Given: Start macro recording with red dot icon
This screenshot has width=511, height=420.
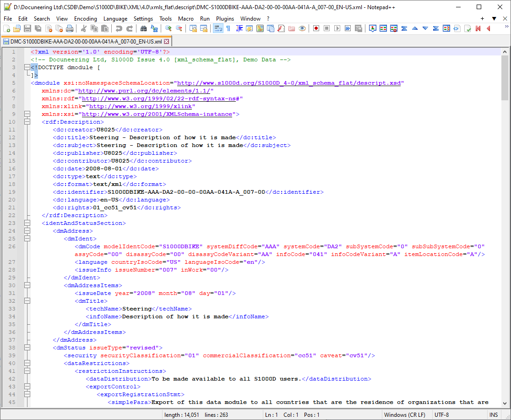Looking at the screenshot, I should pyautogui.click(x=316, y=28).
